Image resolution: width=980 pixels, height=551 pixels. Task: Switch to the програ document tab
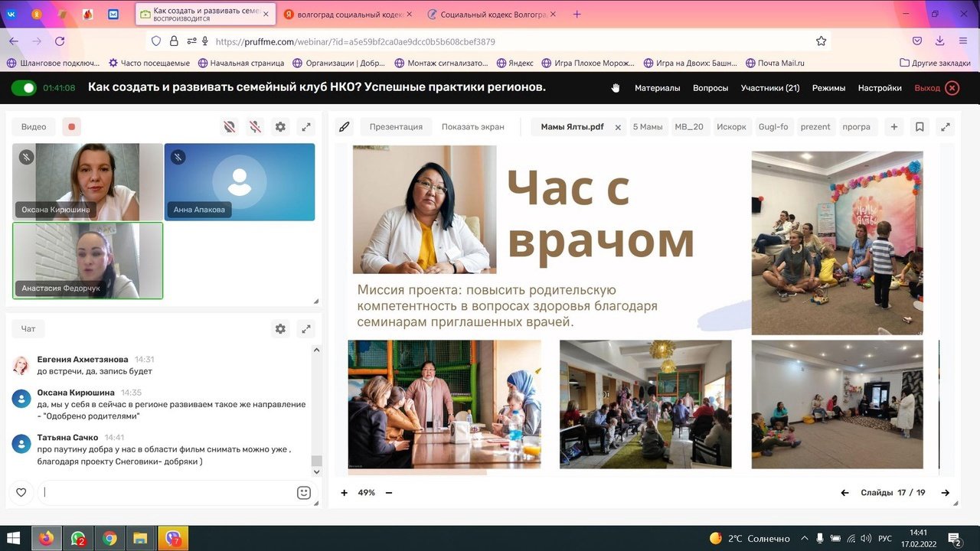tap(857, 127)
